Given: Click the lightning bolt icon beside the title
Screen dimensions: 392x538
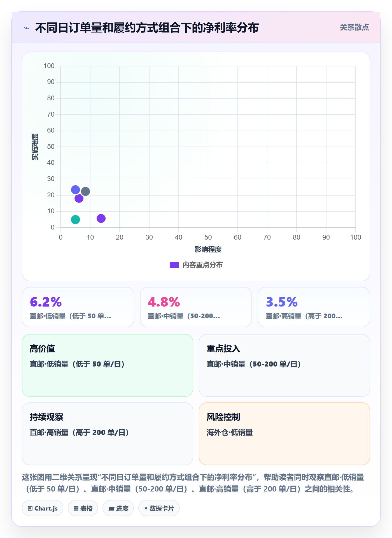Looking at the screenshot, I should [x=27, y=28].
